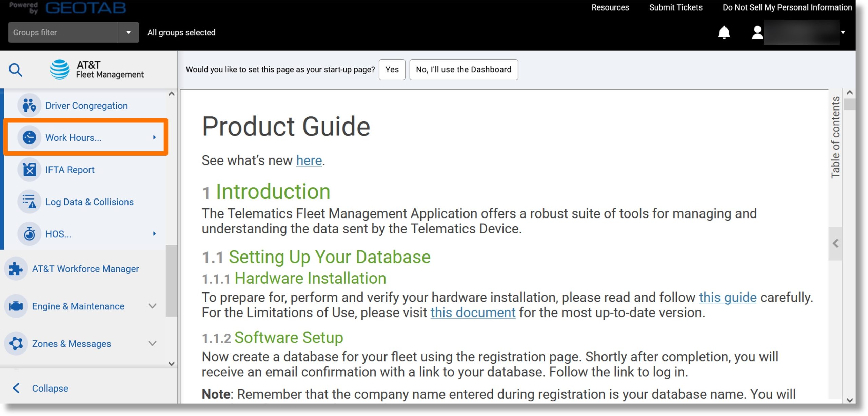The height and width of the screenshot is (416, 868).
Task: Collapse the sidebar navigation panel
Action: point(50,388)
